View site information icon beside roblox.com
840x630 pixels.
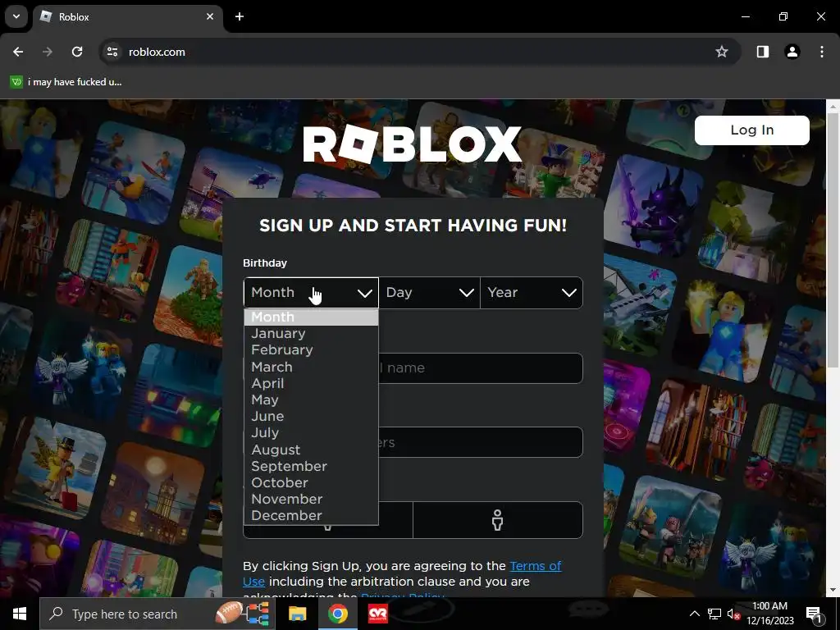112,52
